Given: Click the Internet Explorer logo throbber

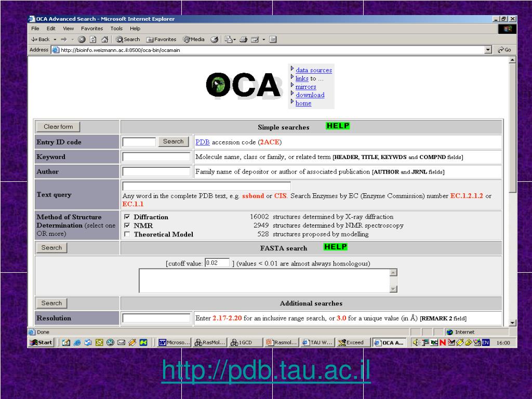Looking at the screenshot, I should 507,29.
